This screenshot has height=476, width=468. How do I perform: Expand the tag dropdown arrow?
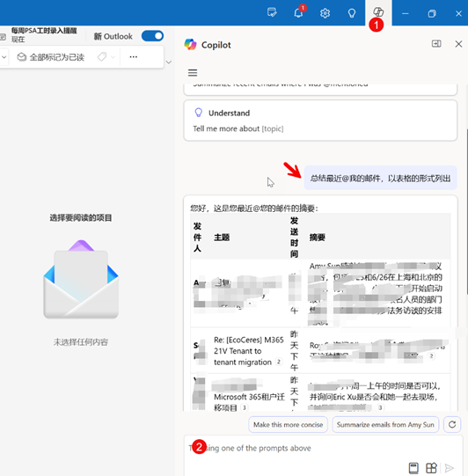pyautogui.click(x=113, y=57)
